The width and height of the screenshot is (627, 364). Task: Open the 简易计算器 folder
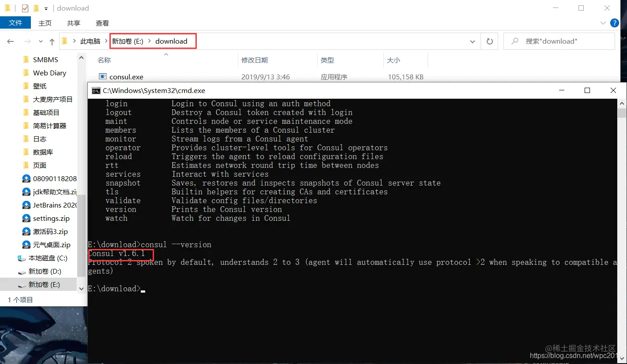click(x=49, y=126)
